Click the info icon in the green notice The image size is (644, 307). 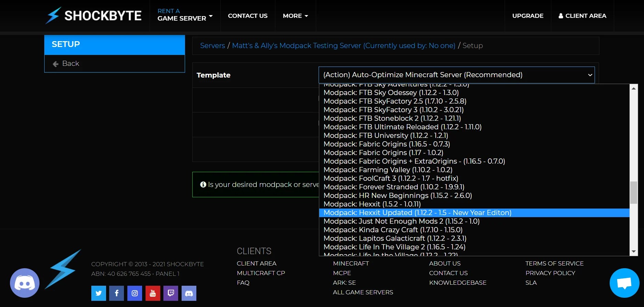point(203,185)
